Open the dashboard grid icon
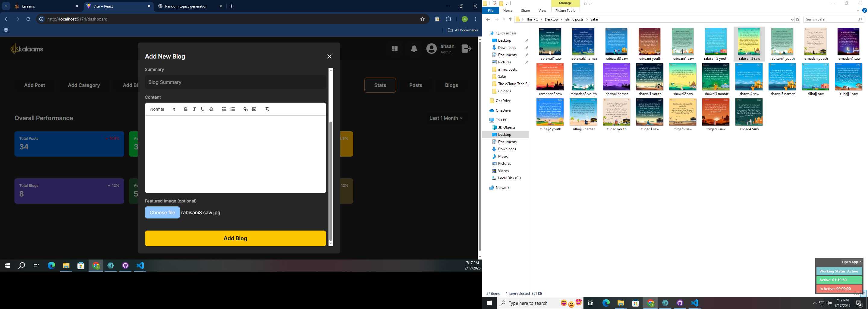 [x=395, y=49]
